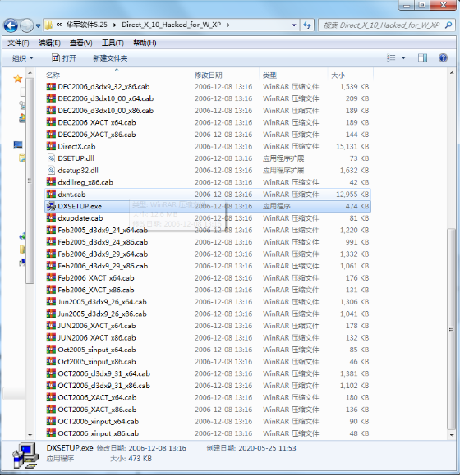Click the blue help icon
Image resolution: width=460 pixels, height=476 pixels.
tap(443, 57)
